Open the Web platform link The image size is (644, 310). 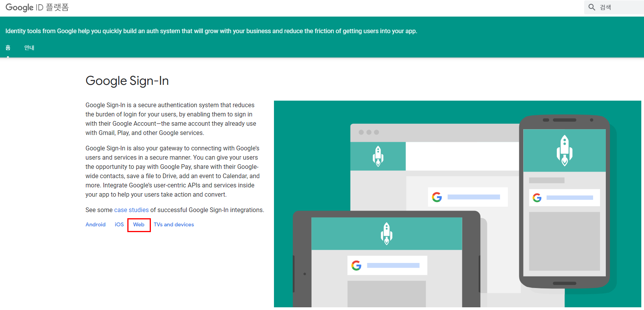[x=139, y=224]
